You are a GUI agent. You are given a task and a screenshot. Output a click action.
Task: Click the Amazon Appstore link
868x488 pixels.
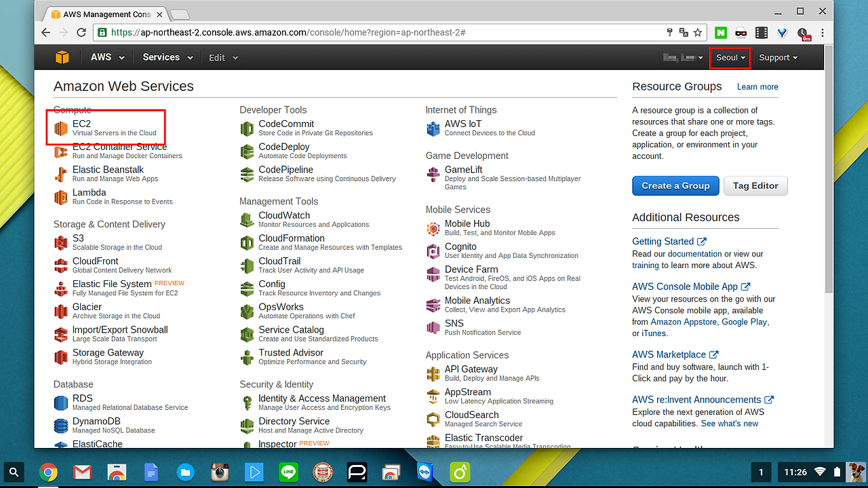684,322
